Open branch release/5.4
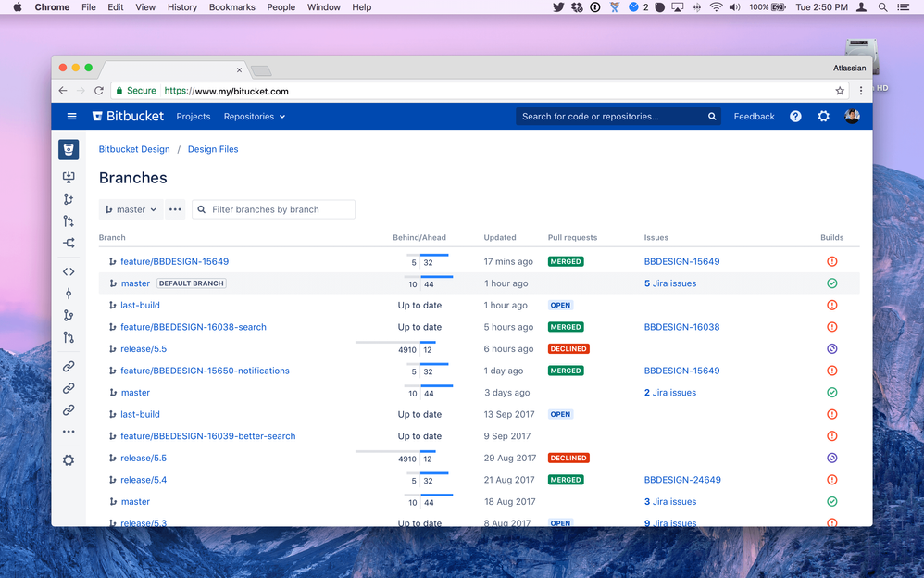The height and width of the screenshot is (578, 924). click(x=144, y=480)
